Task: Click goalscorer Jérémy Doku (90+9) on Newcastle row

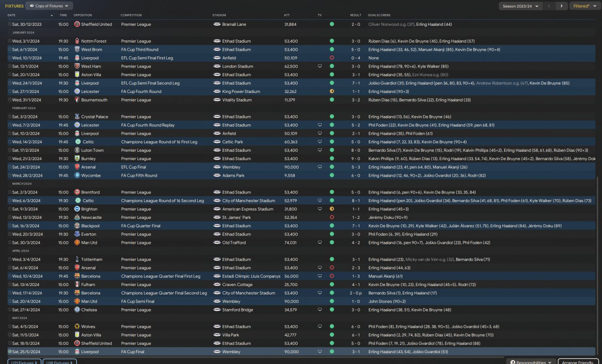Action: 388,218
